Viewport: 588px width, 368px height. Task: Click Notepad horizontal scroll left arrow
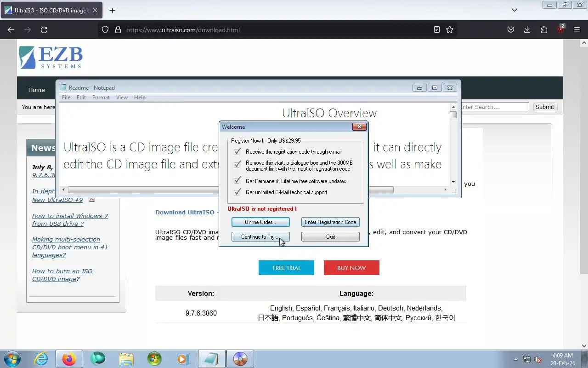(x=64, y=190)
